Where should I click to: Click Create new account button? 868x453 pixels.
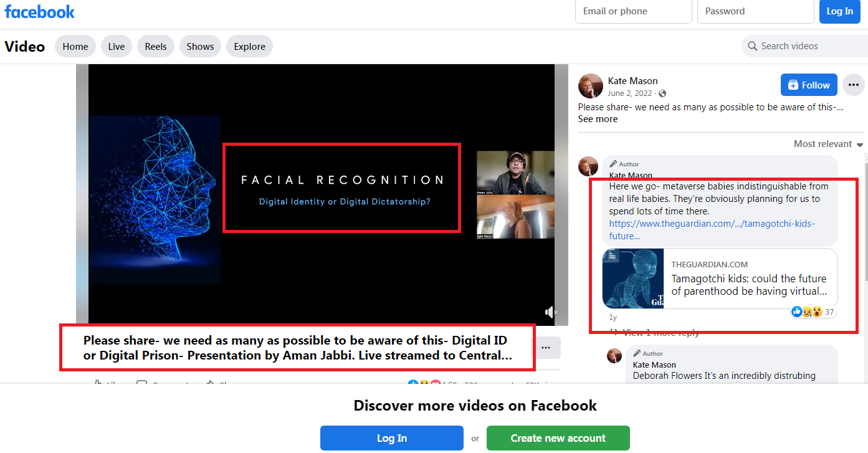coord(558,438)
